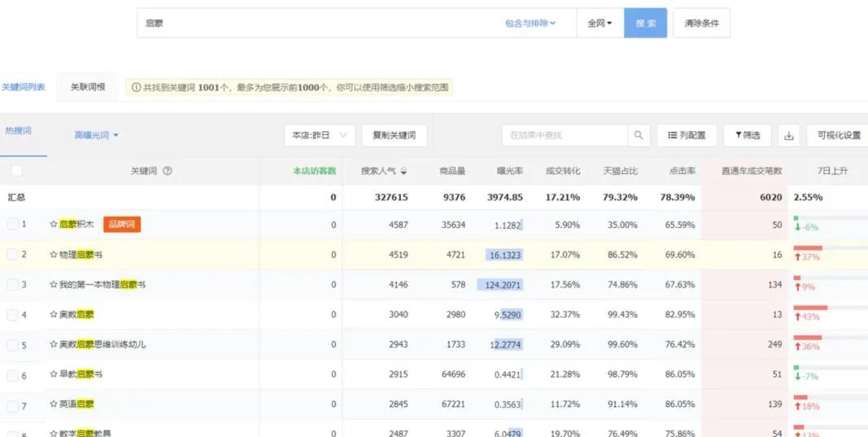Image resolution: width=868 pixels, height=437 pixels.
Task: Check the box for row 3 我的第一本物理启蒙书
Action: click(x=13, y=285)
